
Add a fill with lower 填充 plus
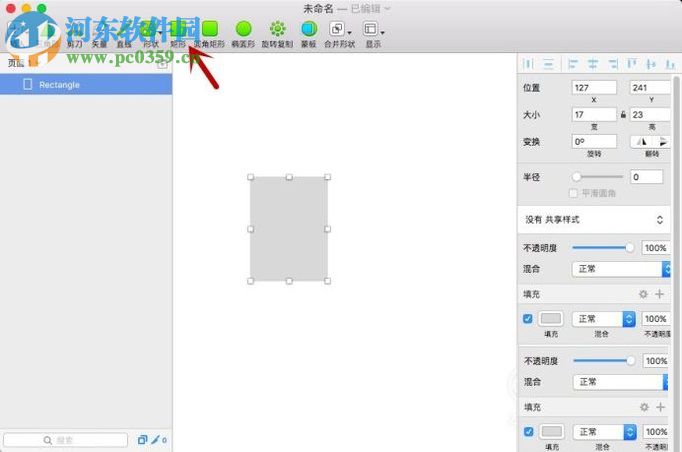[660, 407]
